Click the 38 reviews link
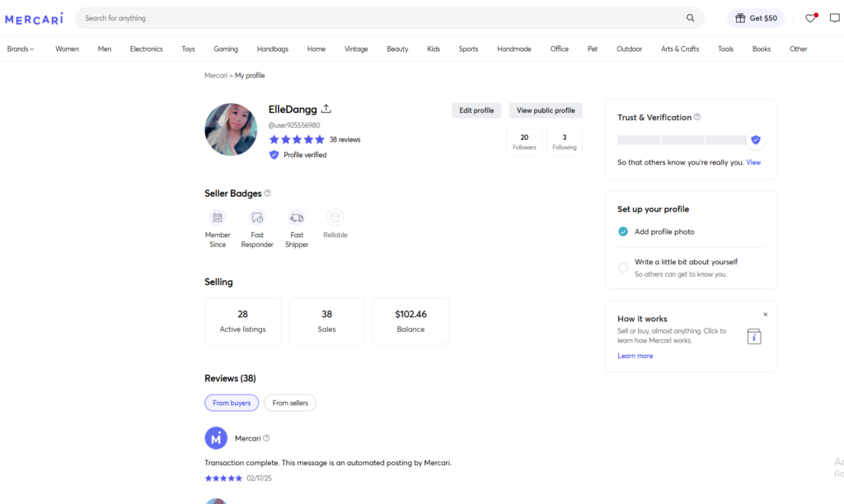 click(345, 140)
